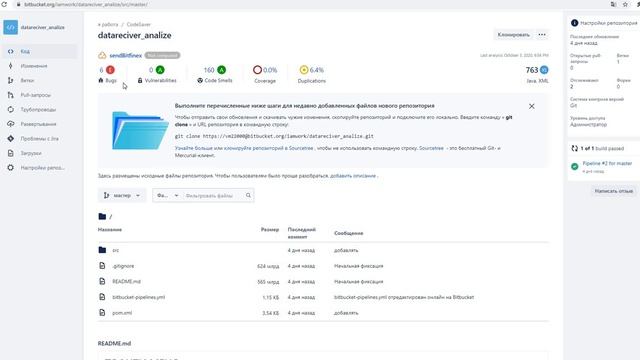Image resolution: width=640 pixels, height=360 pixels.
Task: Click the Написать отзыв button
Action: 613,191
